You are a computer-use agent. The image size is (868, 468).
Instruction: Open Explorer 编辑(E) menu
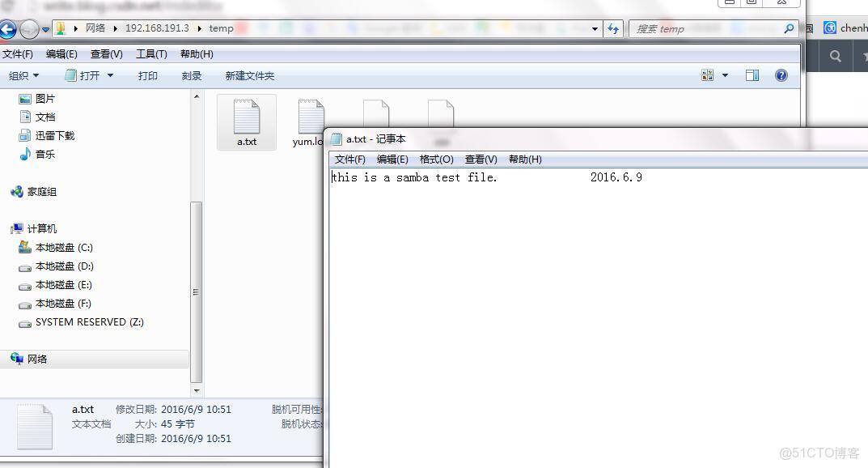tap(61, 53)
